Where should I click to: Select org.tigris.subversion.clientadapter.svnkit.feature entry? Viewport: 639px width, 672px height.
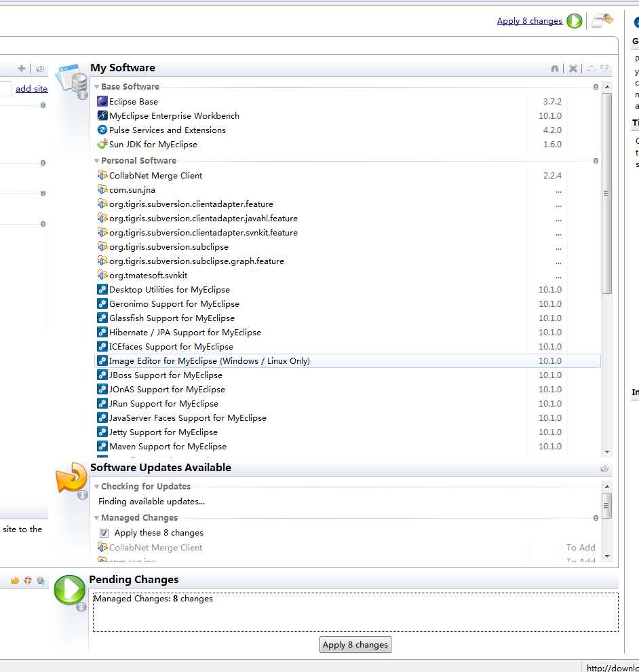pyautogui.click(x=203, y=232)
